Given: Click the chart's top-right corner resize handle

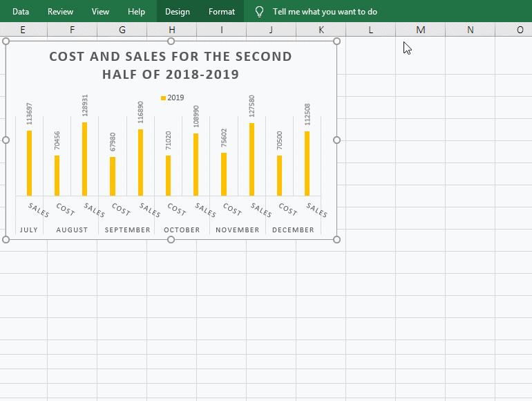Looking at the screenshot, I should point(337,41).
